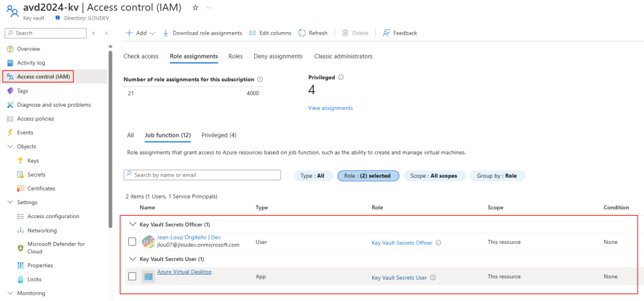Click info icon next to role assignments count
The width and height of the screenshot is (644, 301).
pyautogui.click(x=260, y=80)
